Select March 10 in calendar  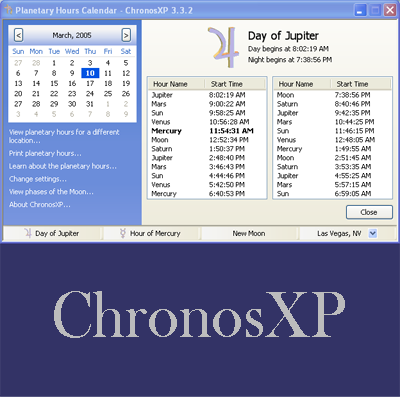[90, 73]
